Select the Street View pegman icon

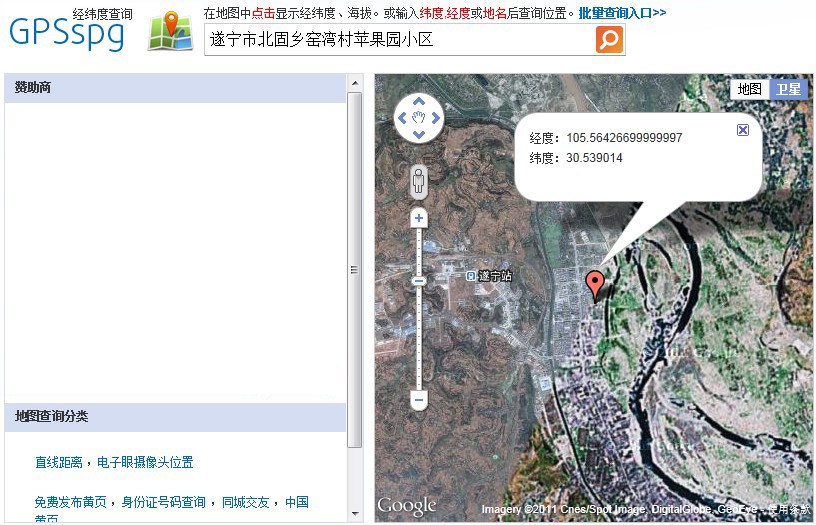point(419,182)
